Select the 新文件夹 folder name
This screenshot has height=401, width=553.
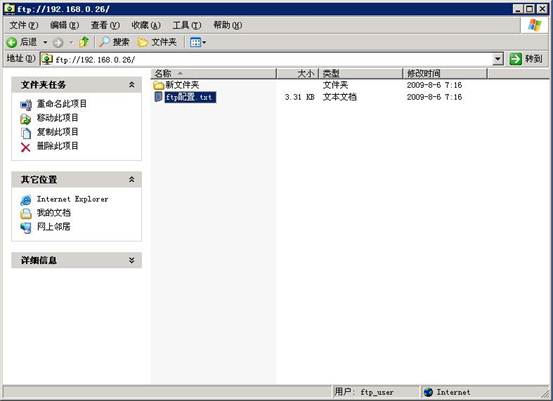point(182,85)
